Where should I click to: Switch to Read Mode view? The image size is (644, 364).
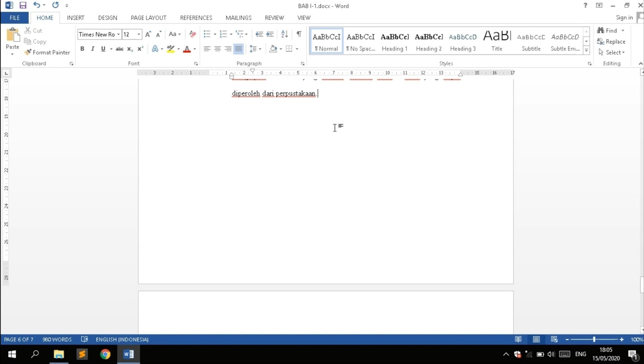(x=518, y=339)
